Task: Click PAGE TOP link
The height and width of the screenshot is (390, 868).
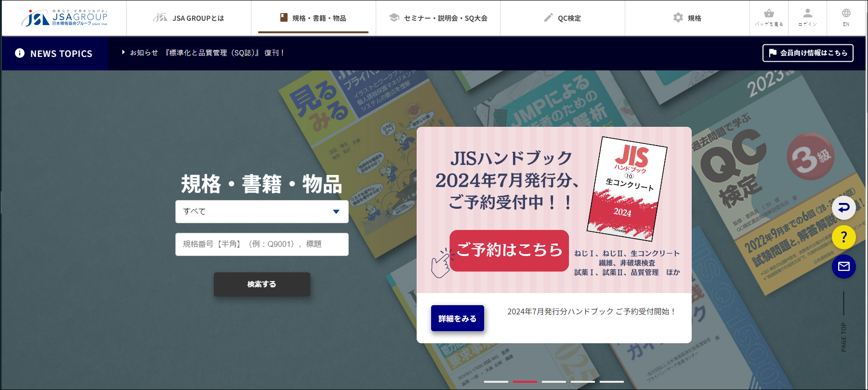Action: point(843,336)
